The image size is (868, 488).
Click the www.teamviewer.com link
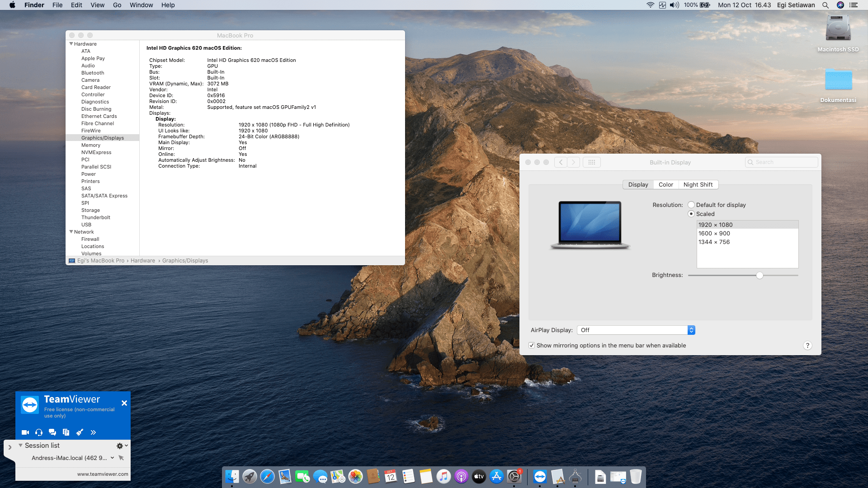[x=103, y=474]
